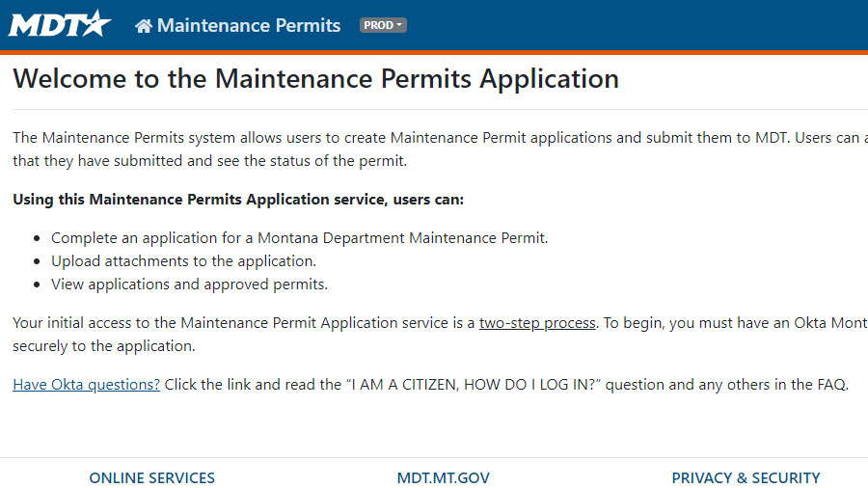Open the two-step process link
Image resolution: width=868 pixels, height=488 pixels.
pyautogui.click(x=537, y=323)
